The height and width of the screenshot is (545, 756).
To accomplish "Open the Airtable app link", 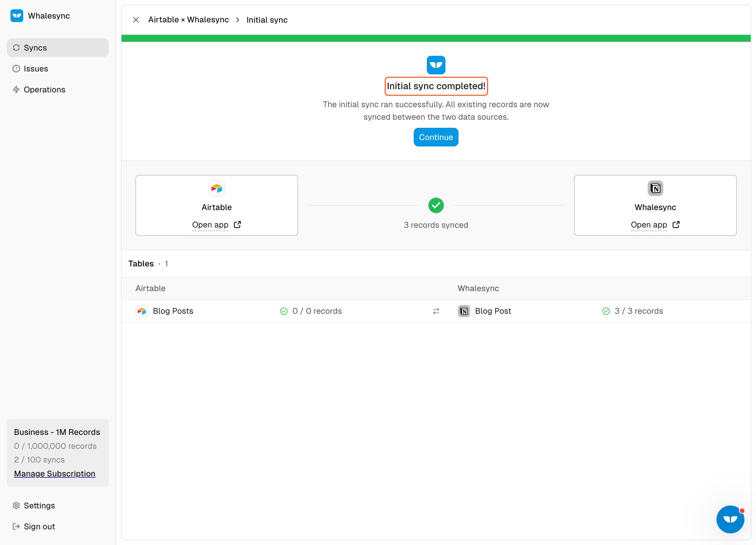I will click(x=210, y=225).
